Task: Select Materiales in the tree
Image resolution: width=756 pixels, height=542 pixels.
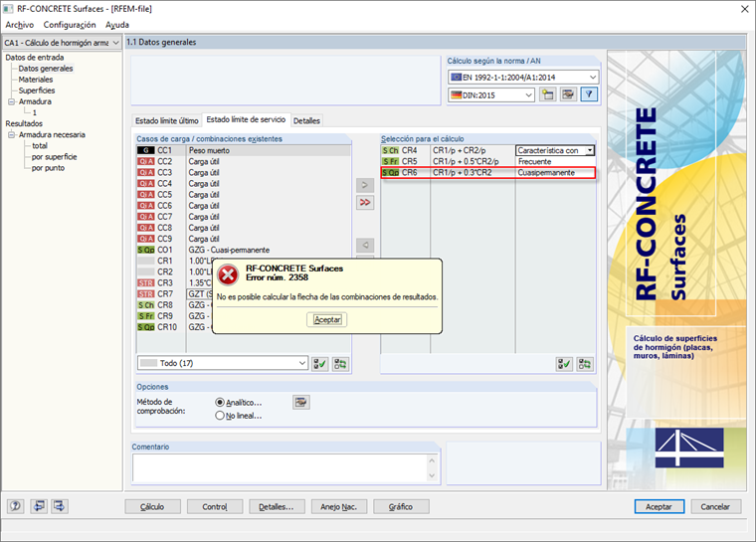Action: [x=36, y=80]
